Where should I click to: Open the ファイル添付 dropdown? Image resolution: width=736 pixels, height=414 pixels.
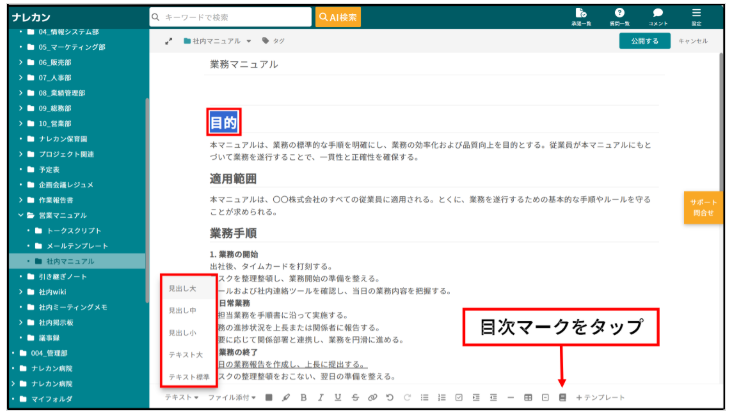232,398
